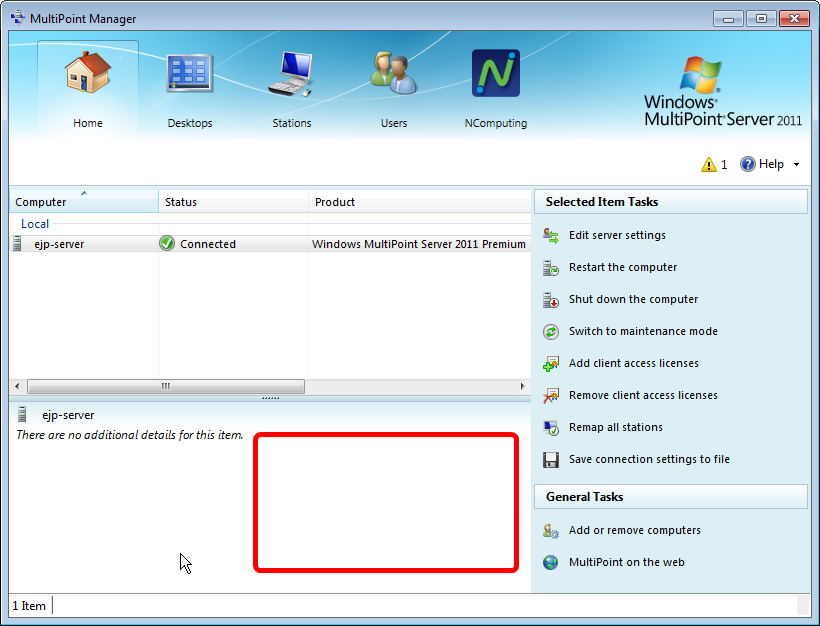The image size is (820, 626).
Task: Choose Shut down the computer
Action: [633, 299]
